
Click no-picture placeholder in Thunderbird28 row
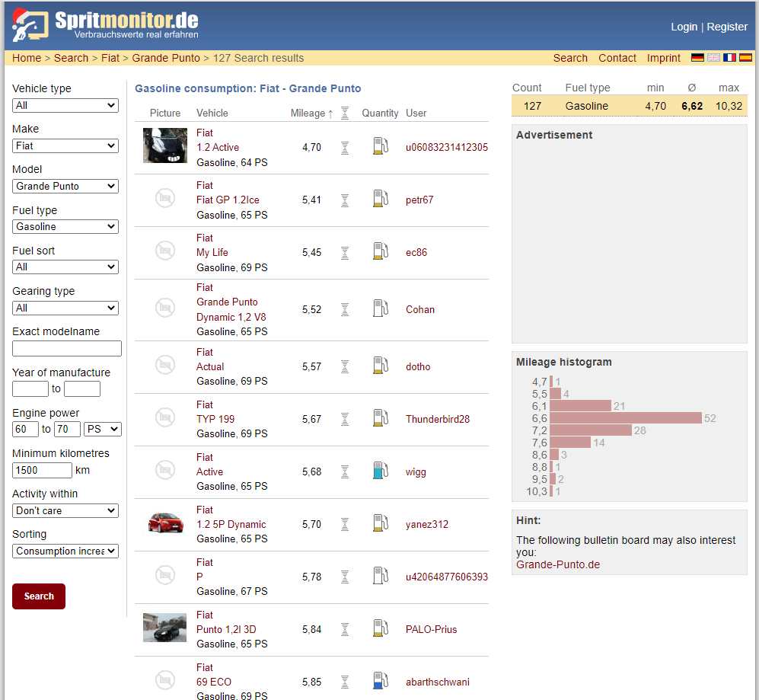[164, 417]
